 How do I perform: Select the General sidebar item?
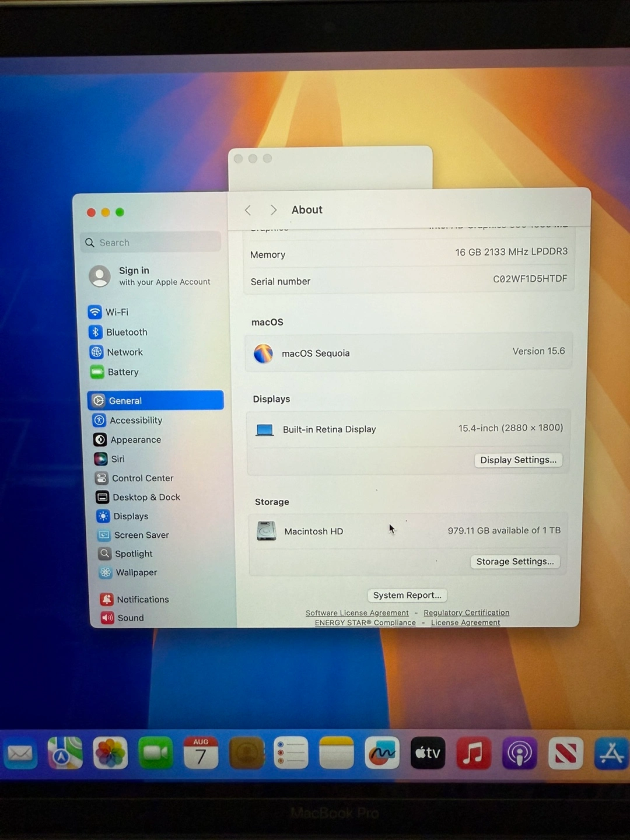pos(156,400)
